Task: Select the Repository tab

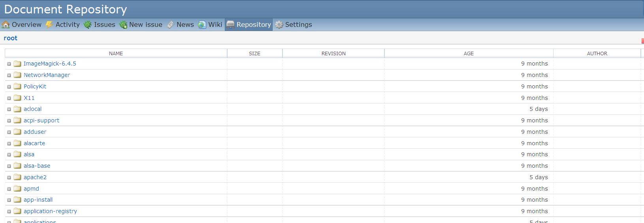Action: 249,24
